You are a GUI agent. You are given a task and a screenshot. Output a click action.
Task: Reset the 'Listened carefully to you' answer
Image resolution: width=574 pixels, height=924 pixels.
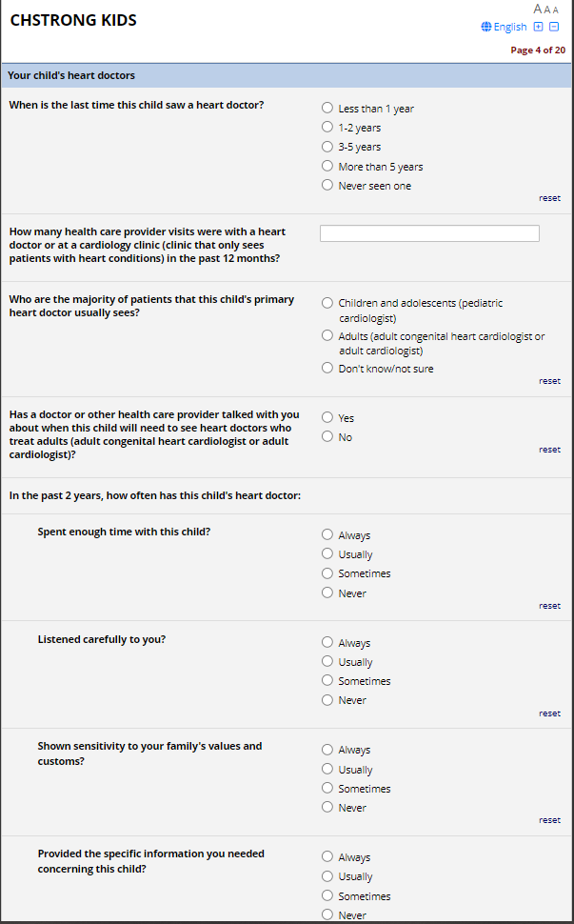pyautogui.click(x=549, y=713)
